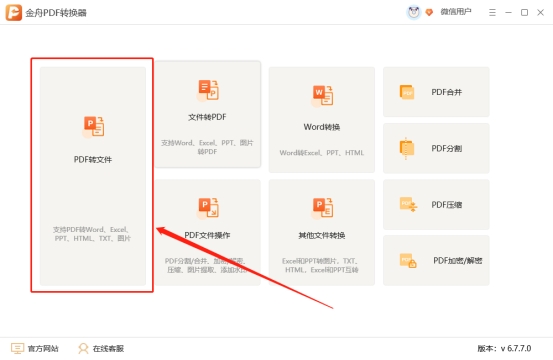Click the 文件转PDF icon
Image resolution: width=553 pixels, height=360 pixels.
(x=208, y=90)
